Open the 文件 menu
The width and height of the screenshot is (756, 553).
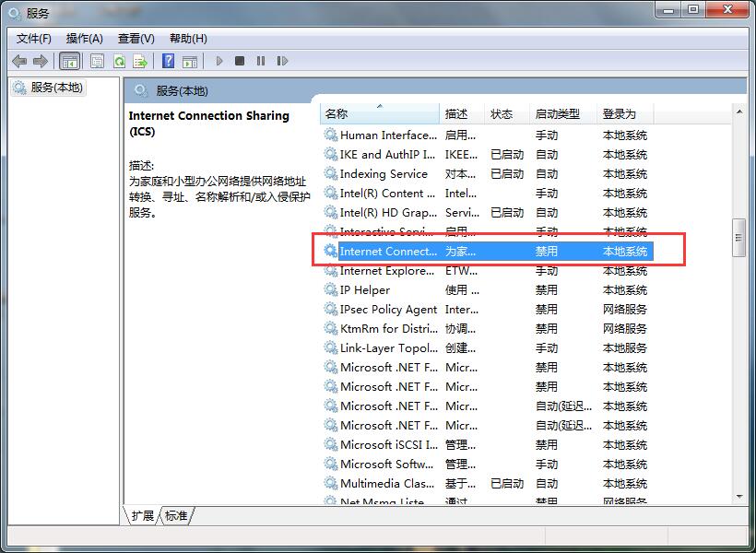pos(32,38)
